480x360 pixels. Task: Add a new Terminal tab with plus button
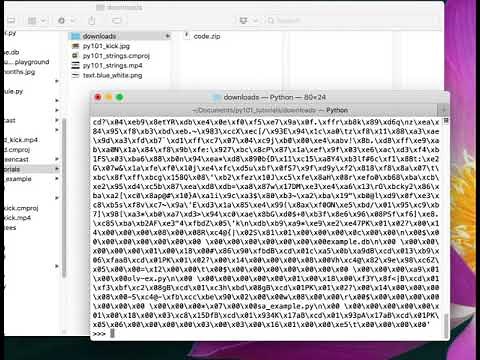[443, 110]
